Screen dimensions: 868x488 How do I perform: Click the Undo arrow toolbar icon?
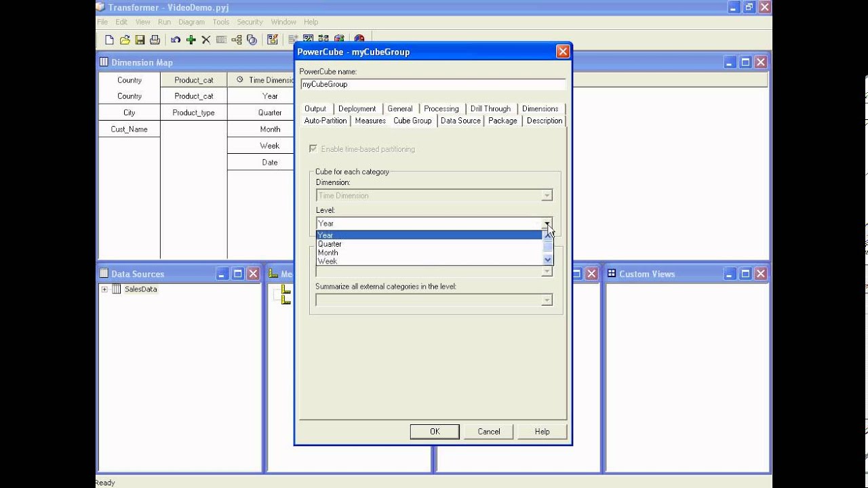point(176,40)
